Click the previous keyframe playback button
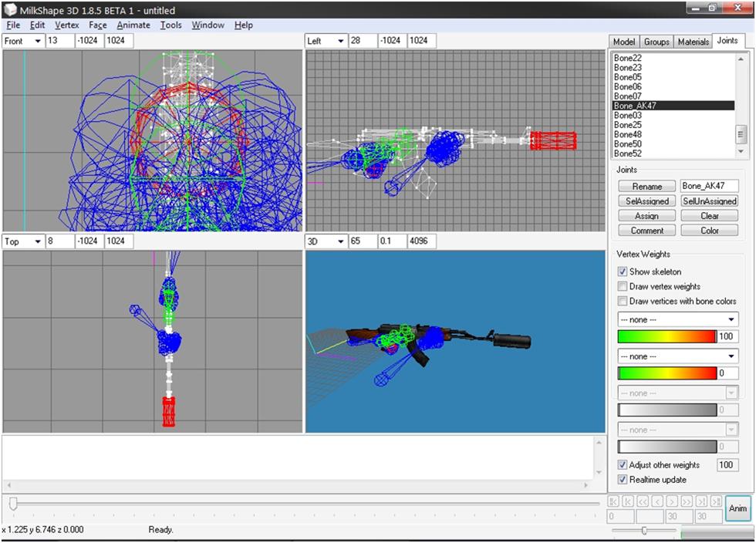The height and width of the screenshot is (543, 756). pyautogui.click(x=628, y=501)
